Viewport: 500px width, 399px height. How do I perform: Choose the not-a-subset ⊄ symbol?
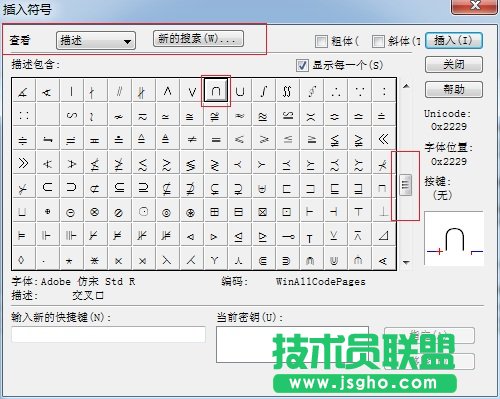pos(95,187)
